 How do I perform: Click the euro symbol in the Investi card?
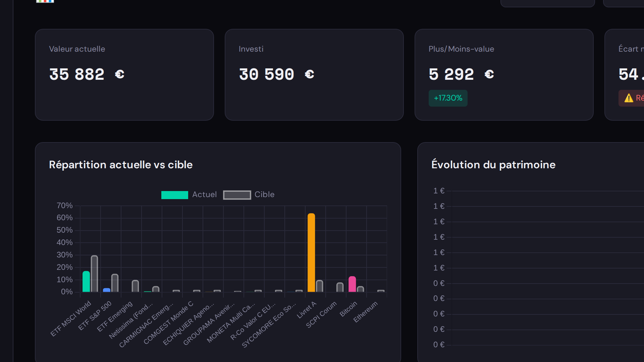coord(310,74)
